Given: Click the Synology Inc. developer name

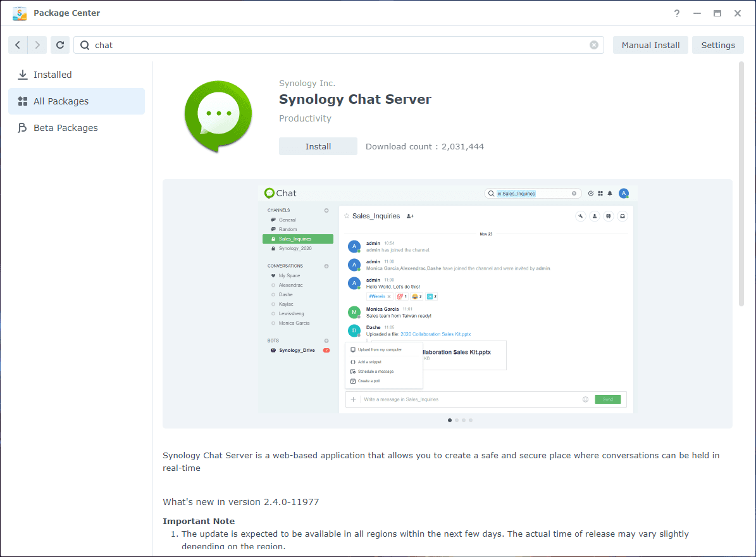Looking at the screenshot, I should click(307, 83).
